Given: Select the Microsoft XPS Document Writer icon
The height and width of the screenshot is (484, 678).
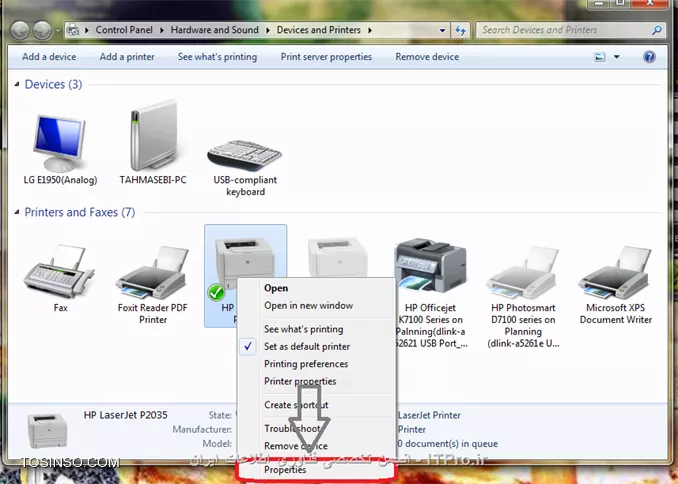Looking at the screenshot, I should click(616, 272).
